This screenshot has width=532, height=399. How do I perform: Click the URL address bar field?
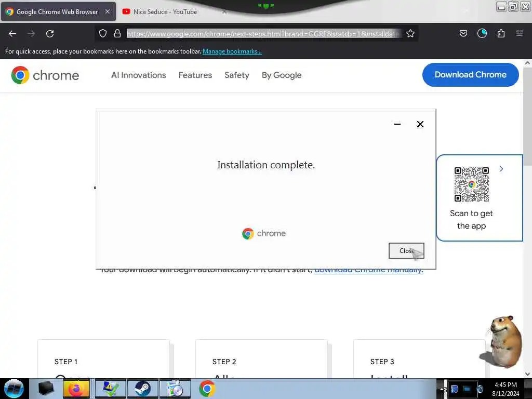pyautogui.click(x=263, y=34)
